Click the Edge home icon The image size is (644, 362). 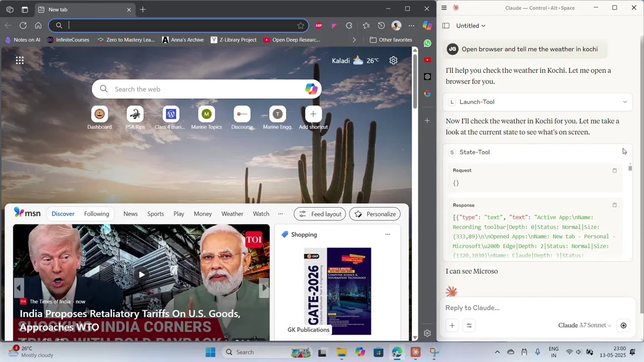[38, 25]
